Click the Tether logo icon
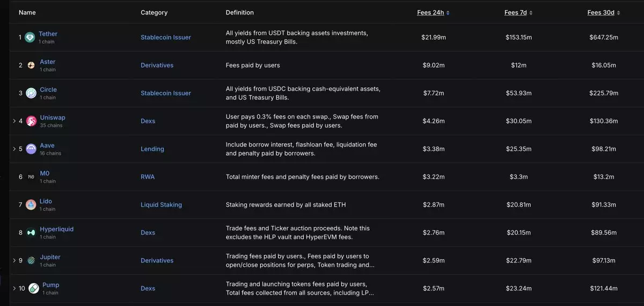 30,38
